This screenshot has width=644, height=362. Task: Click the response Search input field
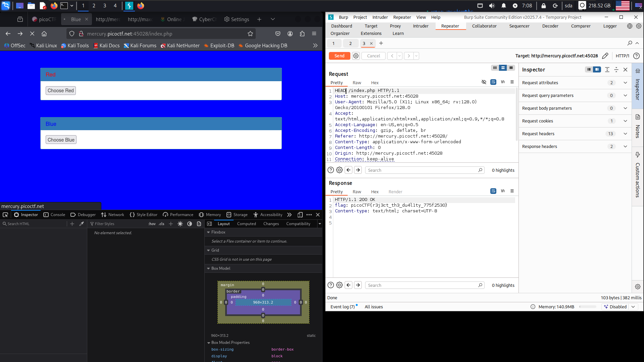click(x=422, y=285)
